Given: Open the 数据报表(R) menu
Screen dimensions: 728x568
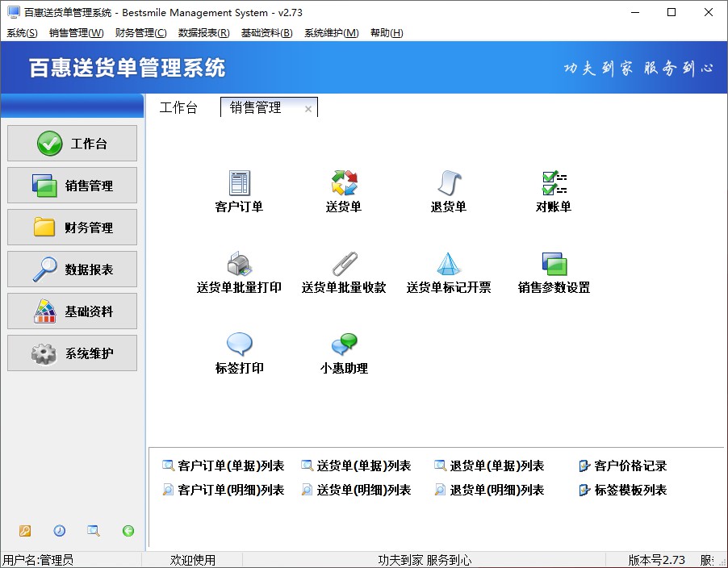Looking at the screenshot, I should pyautogui.click(x=203, y=33).
